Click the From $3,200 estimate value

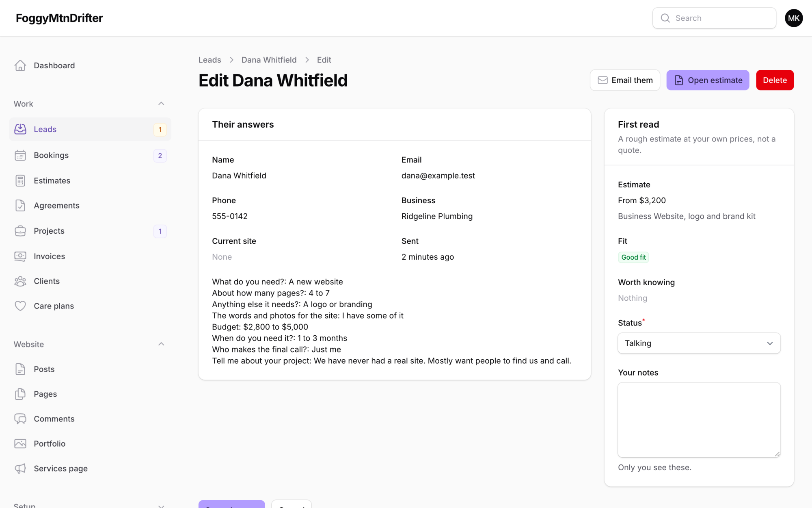tap(642, 200)
